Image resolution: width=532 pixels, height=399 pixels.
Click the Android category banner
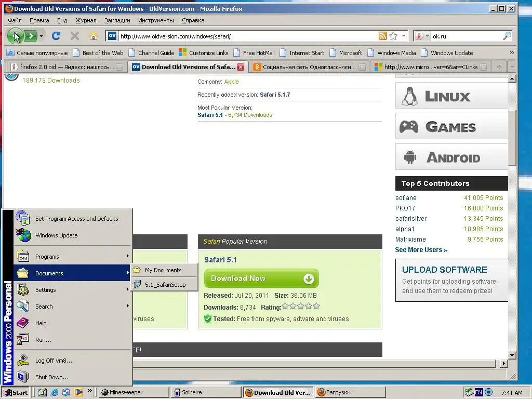coord(451,157)
